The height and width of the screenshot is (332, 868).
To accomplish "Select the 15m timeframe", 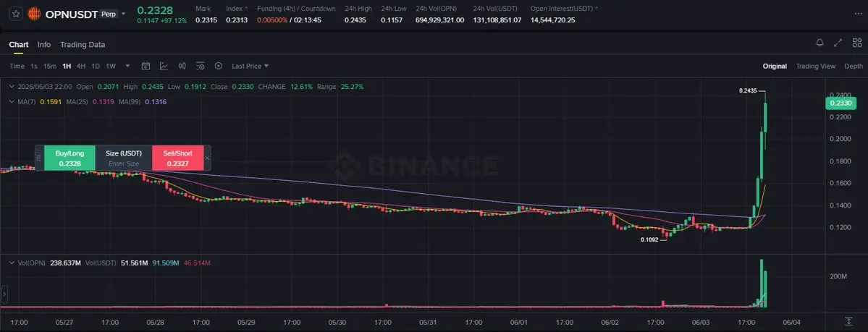I will point(50,67).
